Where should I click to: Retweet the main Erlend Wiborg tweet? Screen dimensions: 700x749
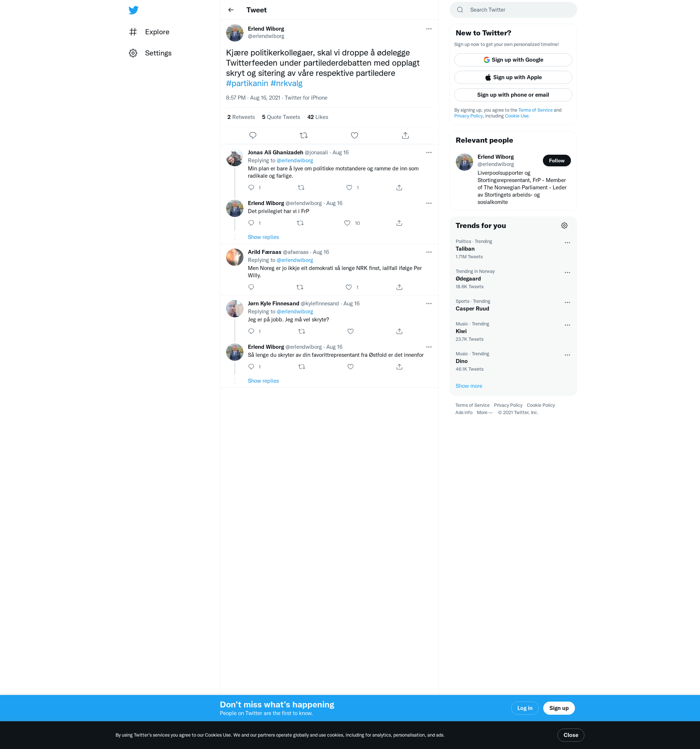coord(303,135)
